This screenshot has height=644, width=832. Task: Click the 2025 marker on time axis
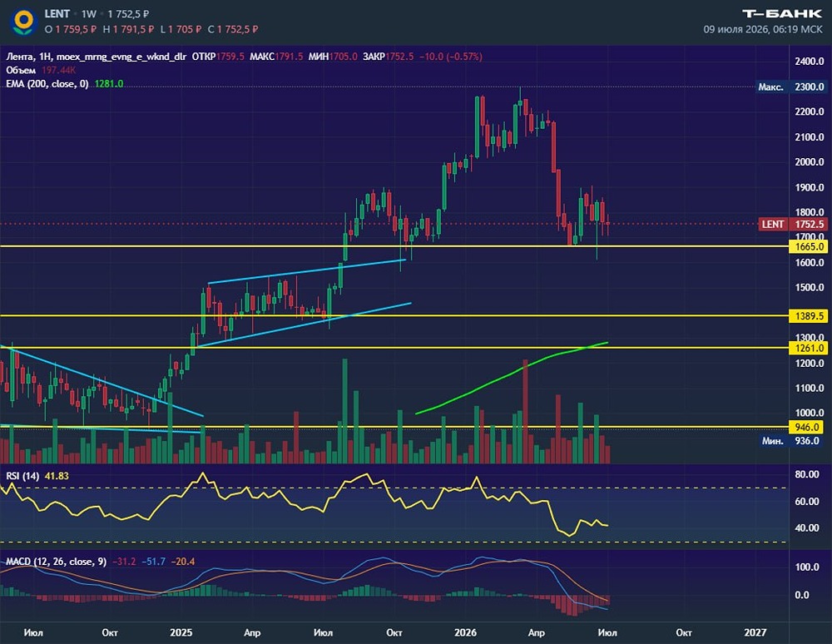click(181, 632)
